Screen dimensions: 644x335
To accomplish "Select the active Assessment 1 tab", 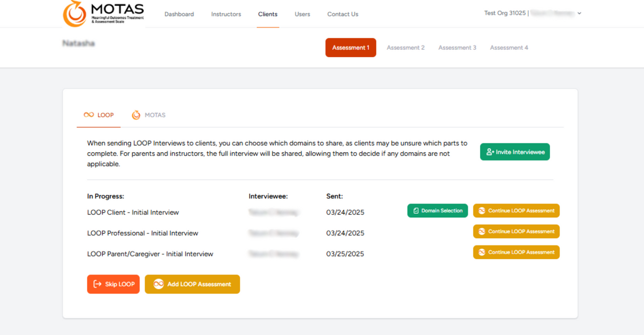I will (x=351, y=48).
